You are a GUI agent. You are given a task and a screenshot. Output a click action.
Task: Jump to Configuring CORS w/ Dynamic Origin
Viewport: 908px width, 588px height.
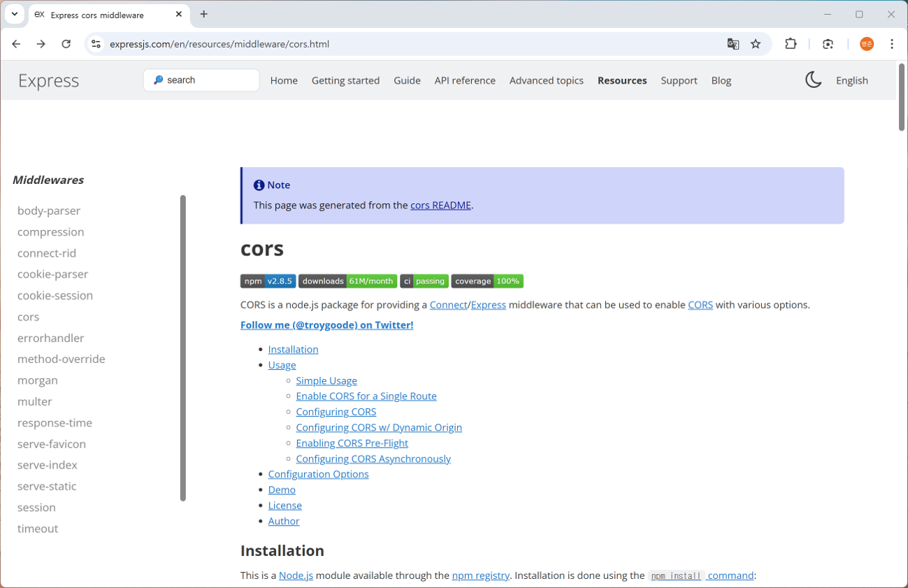point(379,427)
